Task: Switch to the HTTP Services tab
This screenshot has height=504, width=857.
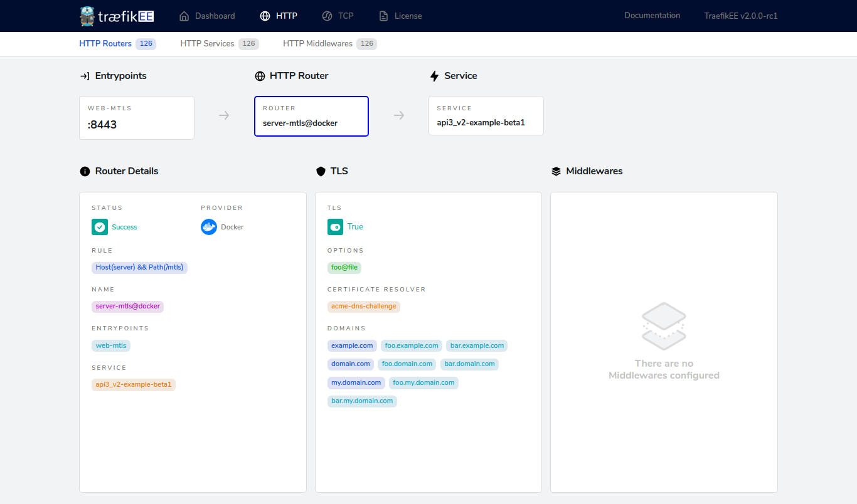Action: [x=207, y=44]
